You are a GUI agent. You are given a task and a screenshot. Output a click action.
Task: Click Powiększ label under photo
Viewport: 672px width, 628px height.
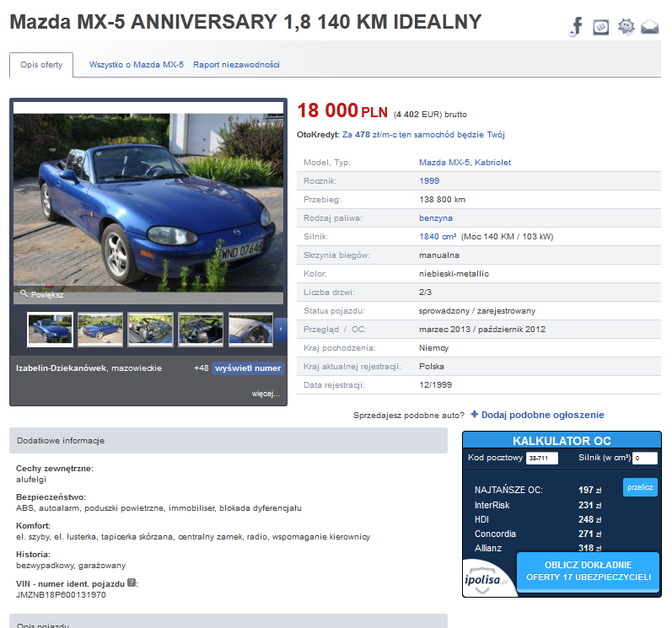(47, 295)
